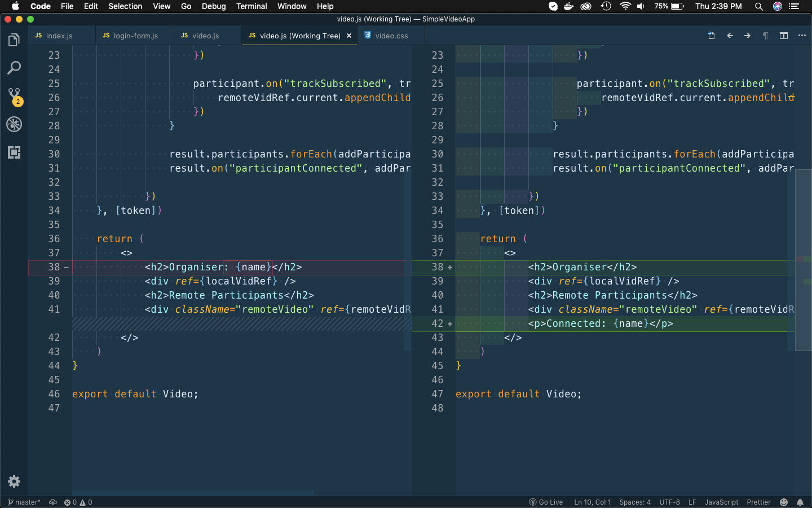Click the master* git branch indicator
Screen dimensions: 812x508
(24, 502)
